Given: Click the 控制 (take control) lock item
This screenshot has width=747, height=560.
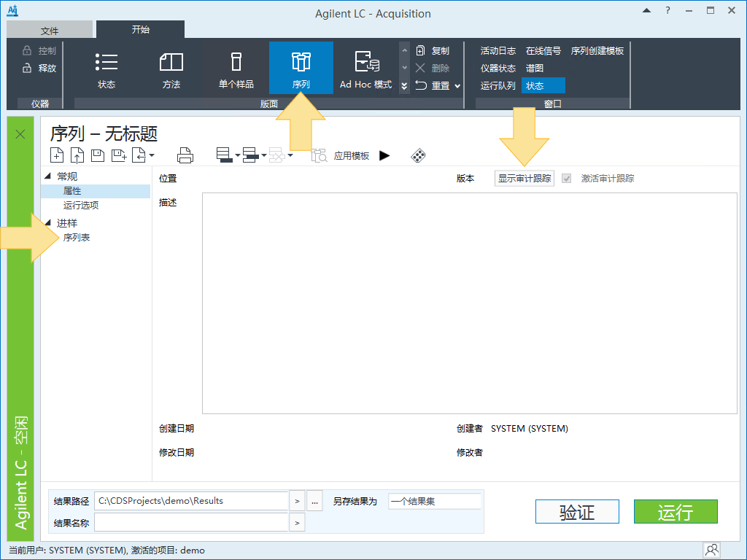Looking at the screenshot, I should [39, 50].
